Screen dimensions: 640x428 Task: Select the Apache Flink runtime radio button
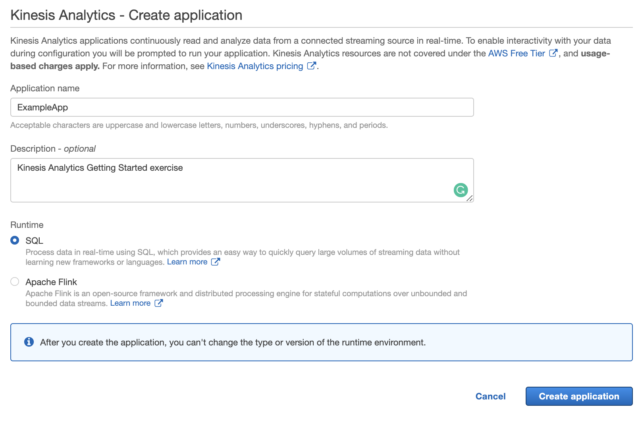click(15, 282)
